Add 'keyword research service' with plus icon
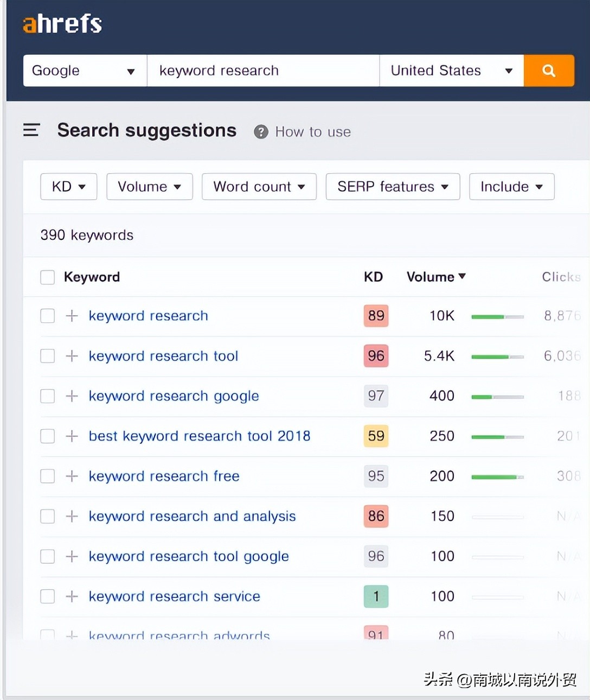This screenshot has width=590, height=700. tap(72, 596)
